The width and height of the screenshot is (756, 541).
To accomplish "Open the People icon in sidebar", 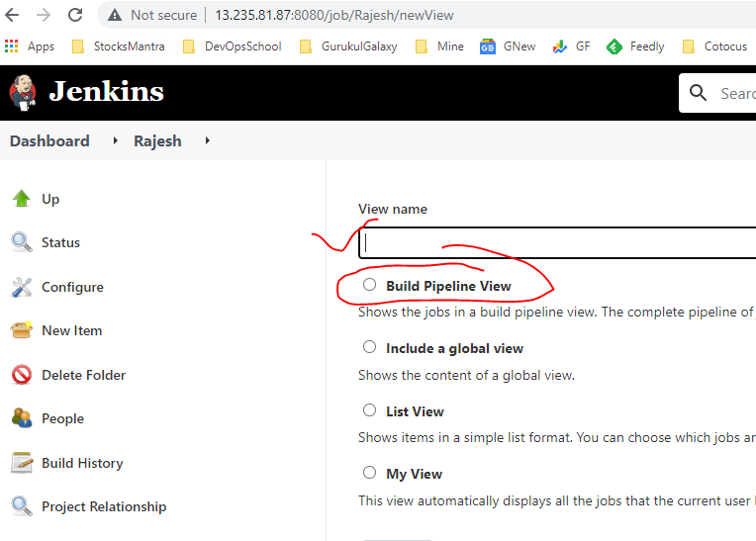I will pos(22,418).
